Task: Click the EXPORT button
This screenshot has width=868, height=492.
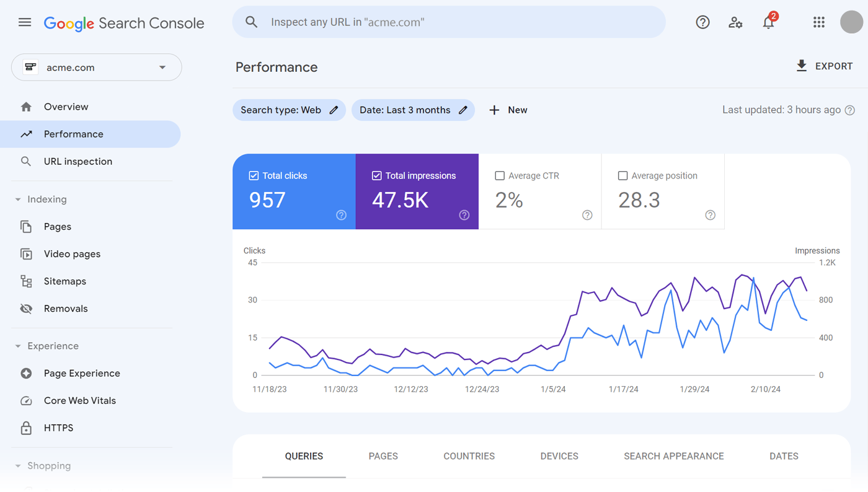Action: pos(825,66)
